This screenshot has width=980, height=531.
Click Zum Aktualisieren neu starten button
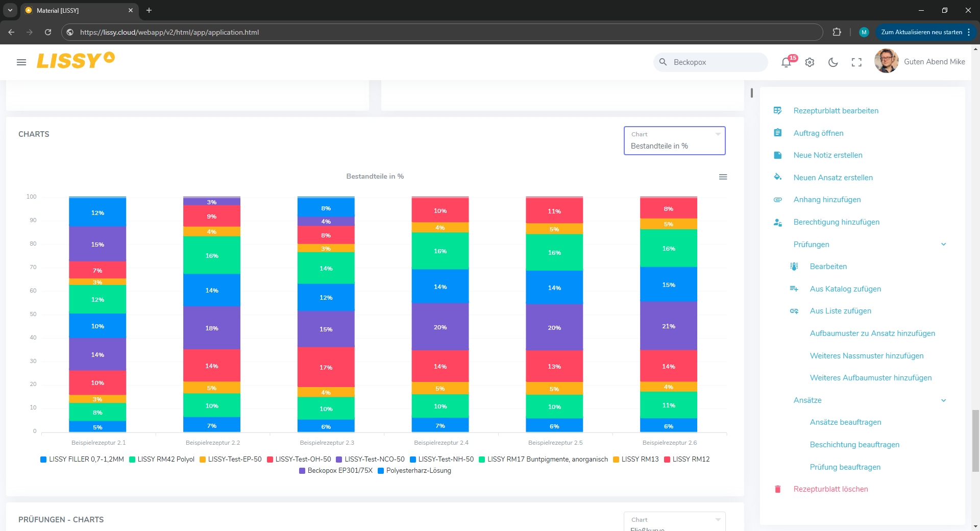(x=921, y=32)
